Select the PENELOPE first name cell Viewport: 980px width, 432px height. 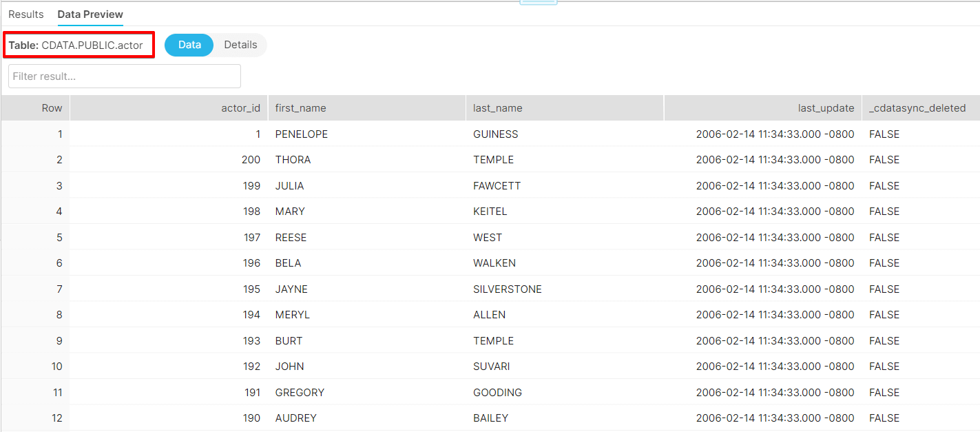[301, 134]
